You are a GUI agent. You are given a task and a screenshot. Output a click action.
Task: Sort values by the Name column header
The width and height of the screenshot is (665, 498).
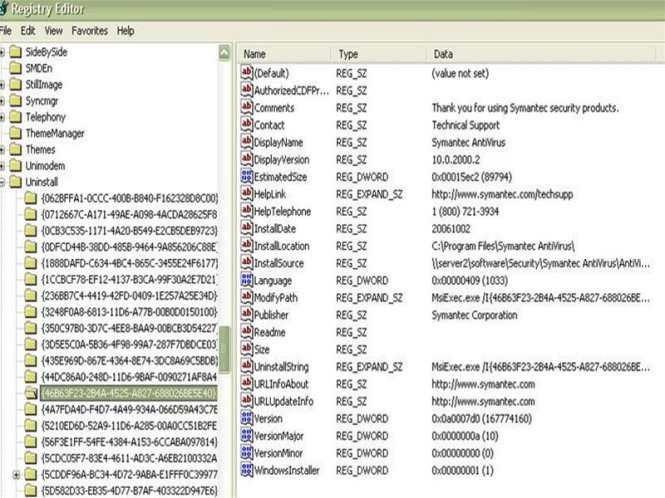284,54
